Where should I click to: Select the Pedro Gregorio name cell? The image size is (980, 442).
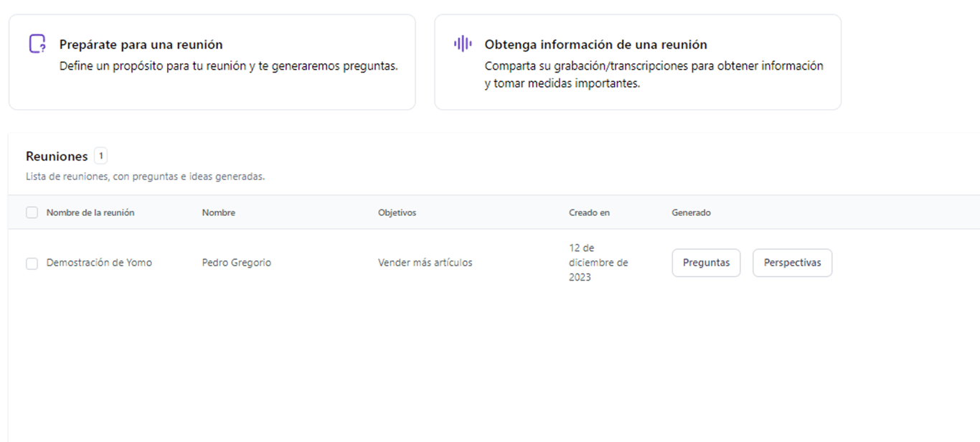pos(237,263)
